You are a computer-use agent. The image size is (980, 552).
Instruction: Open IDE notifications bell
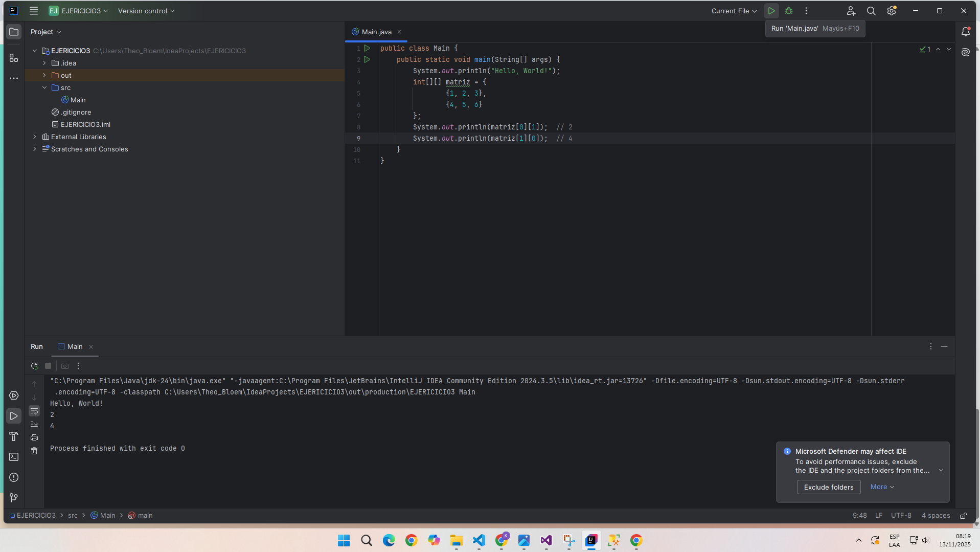click(x=965, y=32)
